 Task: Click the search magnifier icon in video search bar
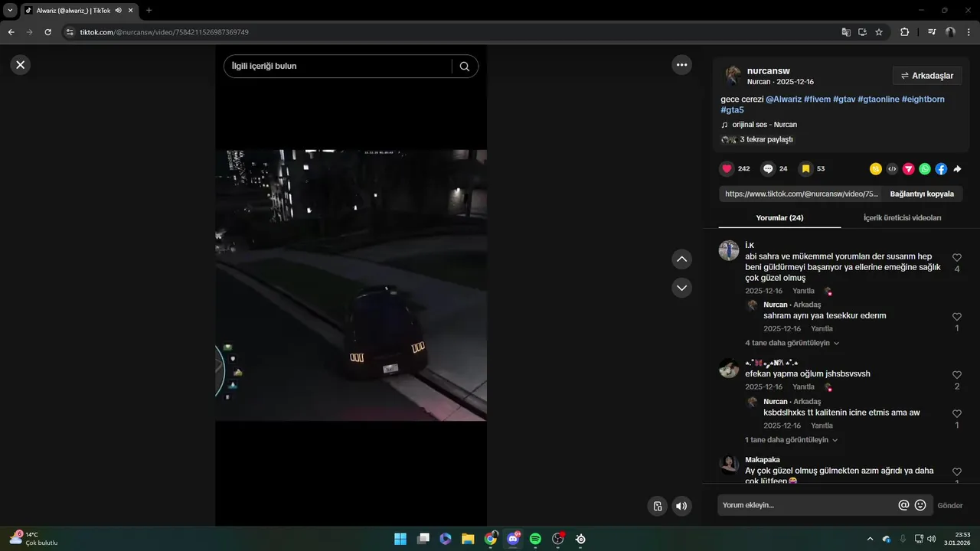[465, 67]
